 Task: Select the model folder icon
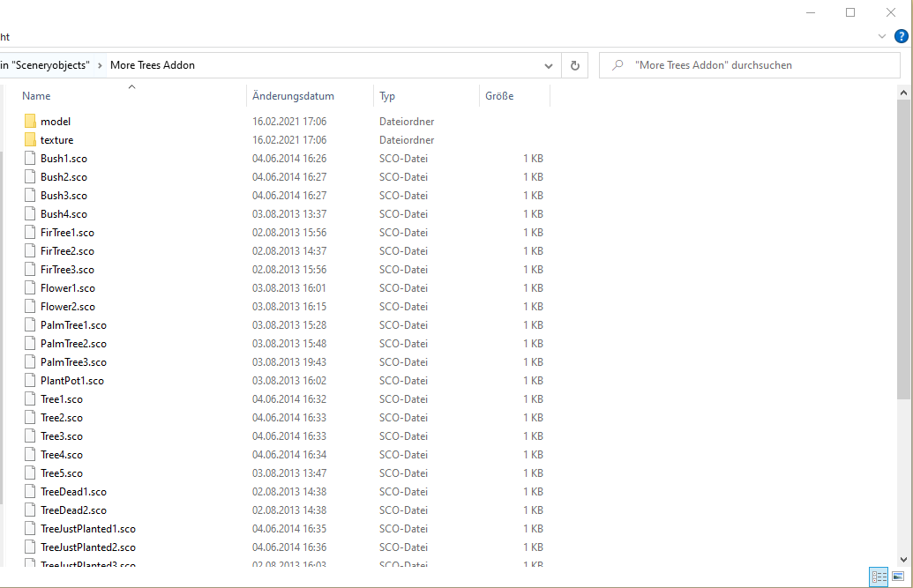30,122
